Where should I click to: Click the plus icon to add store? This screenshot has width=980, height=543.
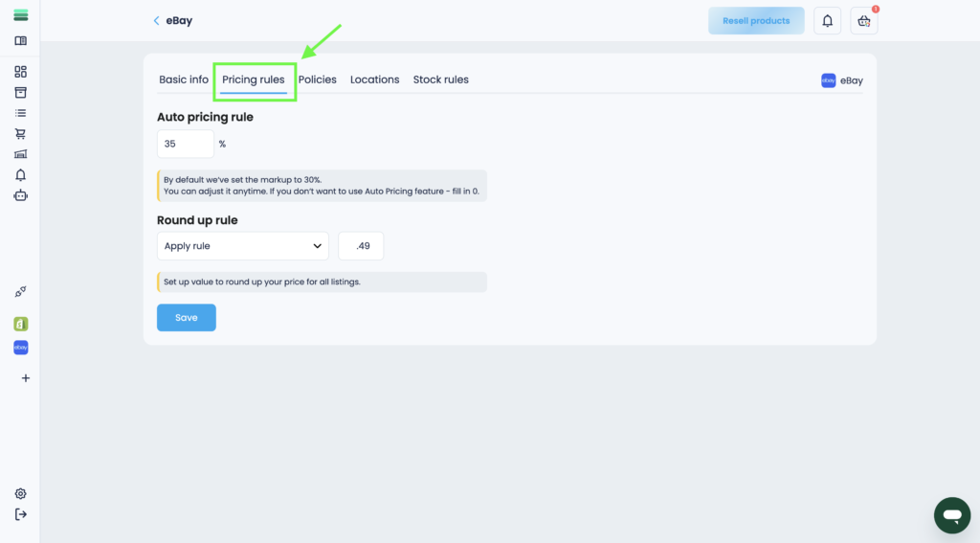pos(25,378)
